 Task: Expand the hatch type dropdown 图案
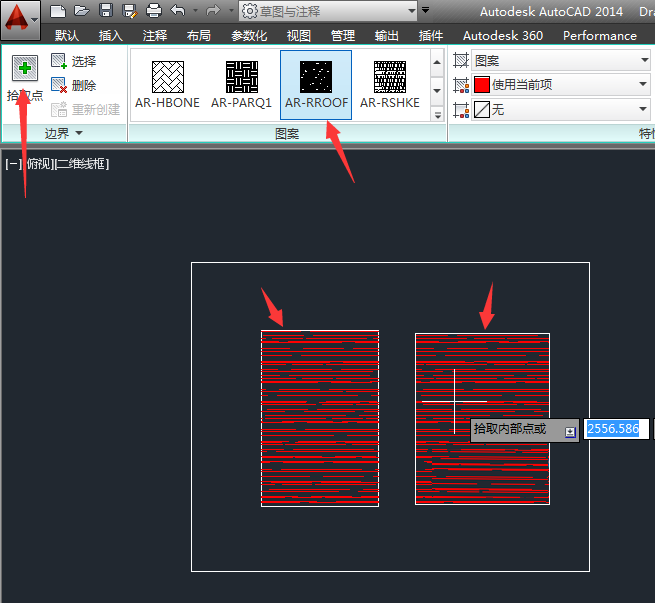pyautogui.click(x=560, y=61)
